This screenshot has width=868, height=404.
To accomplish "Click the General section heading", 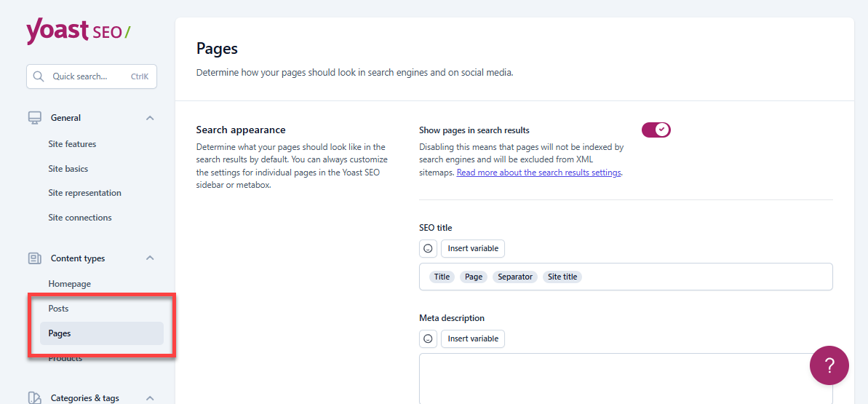I will pyautogui.click(x=66, y=117).
